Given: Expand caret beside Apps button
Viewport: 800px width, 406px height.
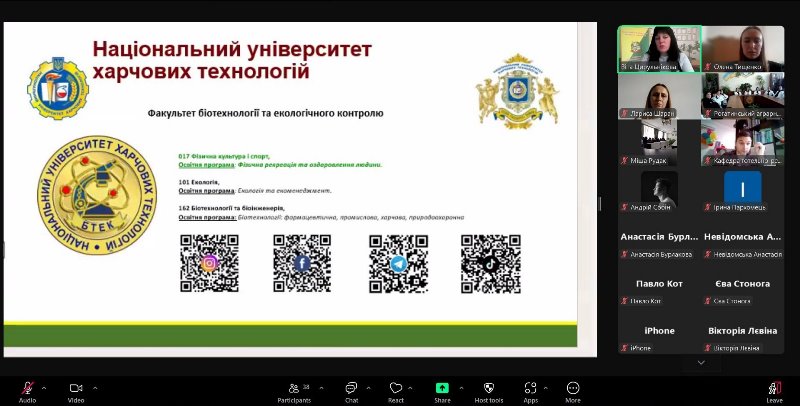Looking at the screenshot, I should 545,388.
